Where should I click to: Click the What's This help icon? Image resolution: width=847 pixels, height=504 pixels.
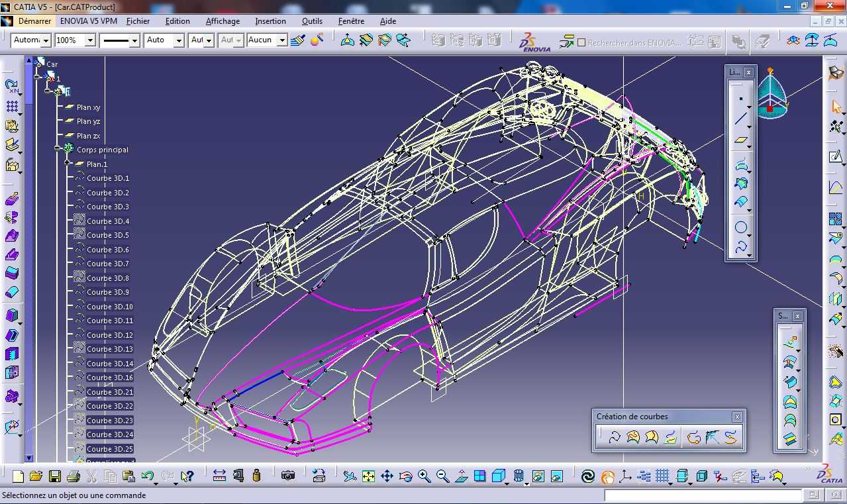pos(187,476)
